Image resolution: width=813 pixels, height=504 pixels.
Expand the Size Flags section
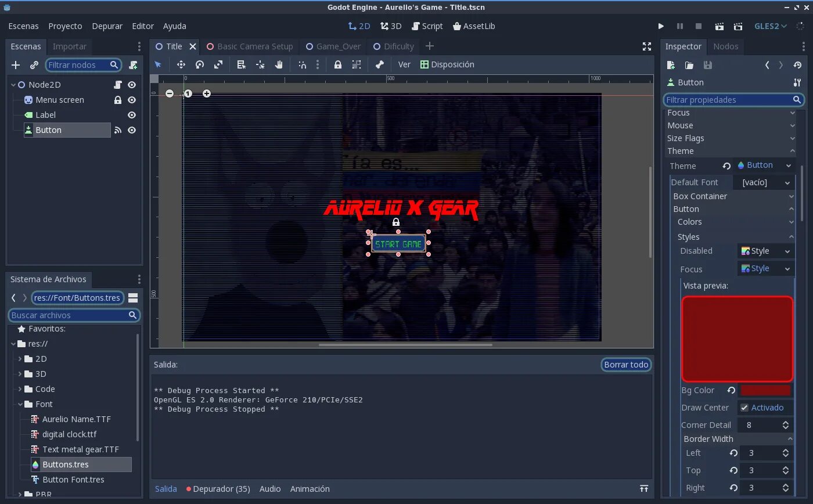coord(731,138)
